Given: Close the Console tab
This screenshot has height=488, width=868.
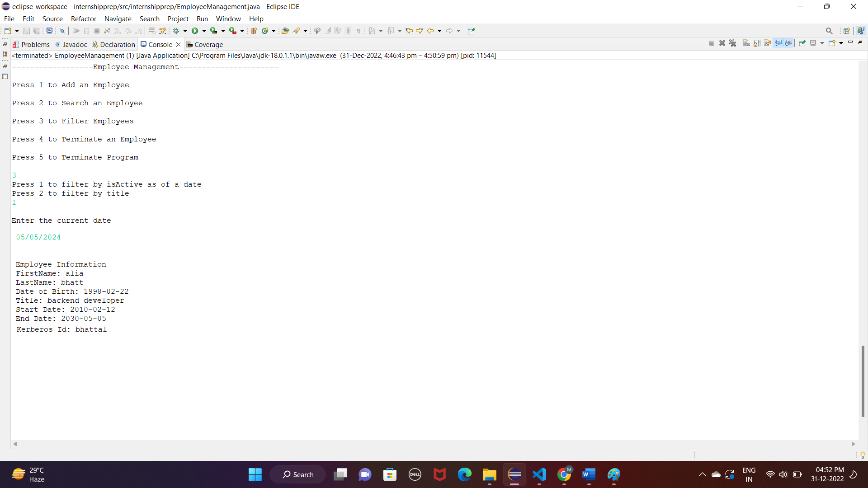Looking at the screenshot, I should coord(178,44).
